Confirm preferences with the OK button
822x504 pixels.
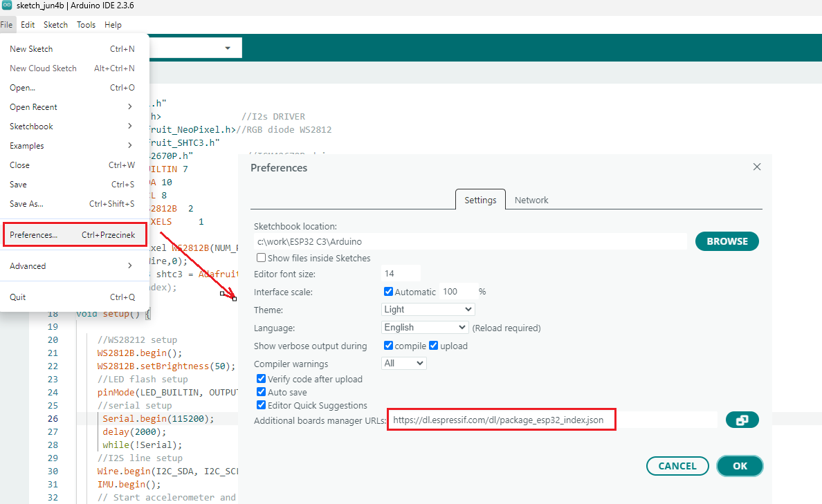pyautogui.click(x=740, y=466)
